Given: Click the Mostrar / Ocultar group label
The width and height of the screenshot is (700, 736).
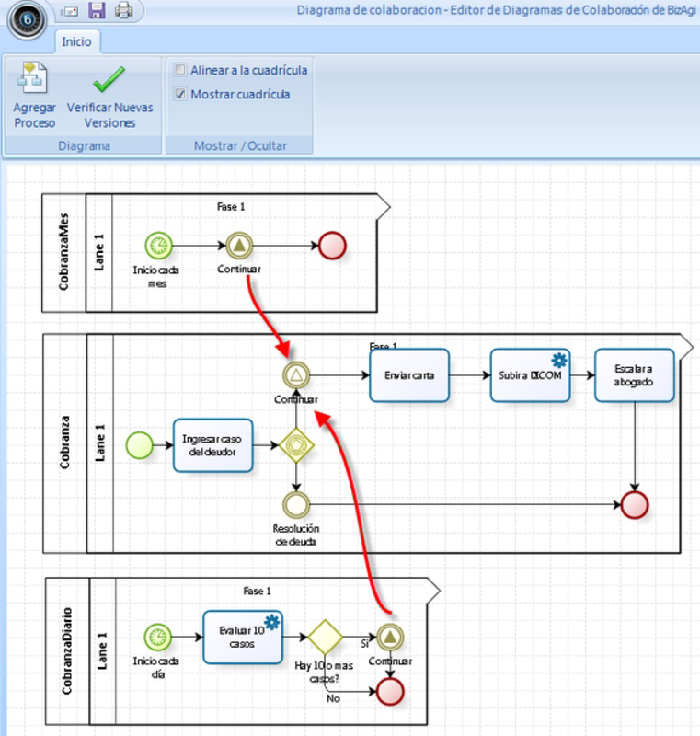Looking at the screenshot, I should pos(240,145).
